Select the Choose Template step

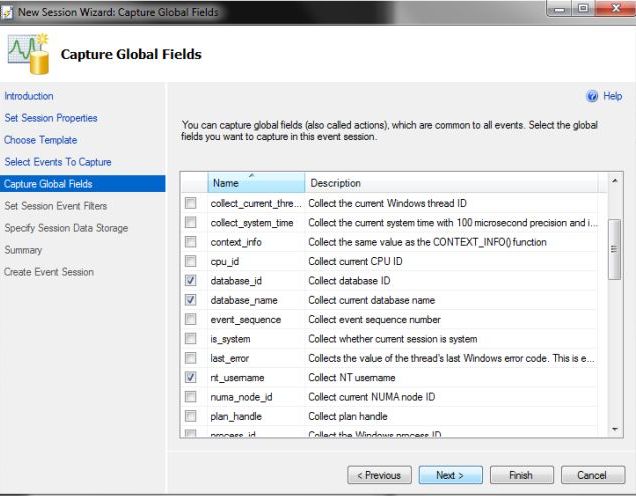click(41, 140)
